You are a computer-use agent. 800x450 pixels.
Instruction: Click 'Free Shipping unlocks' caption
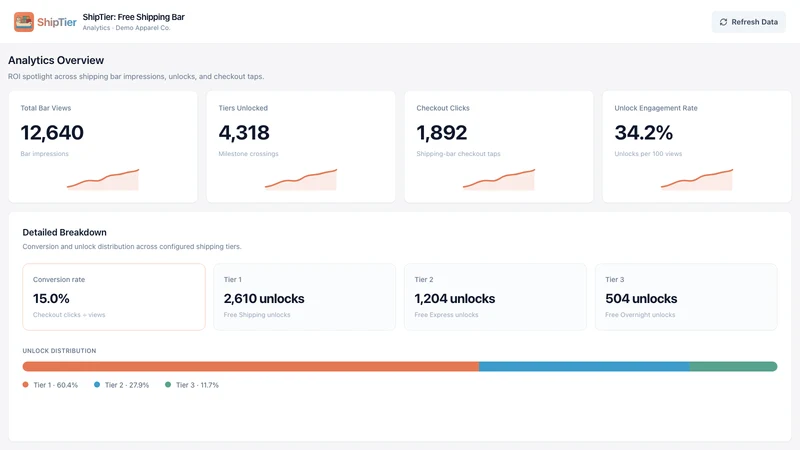[257, 315]
